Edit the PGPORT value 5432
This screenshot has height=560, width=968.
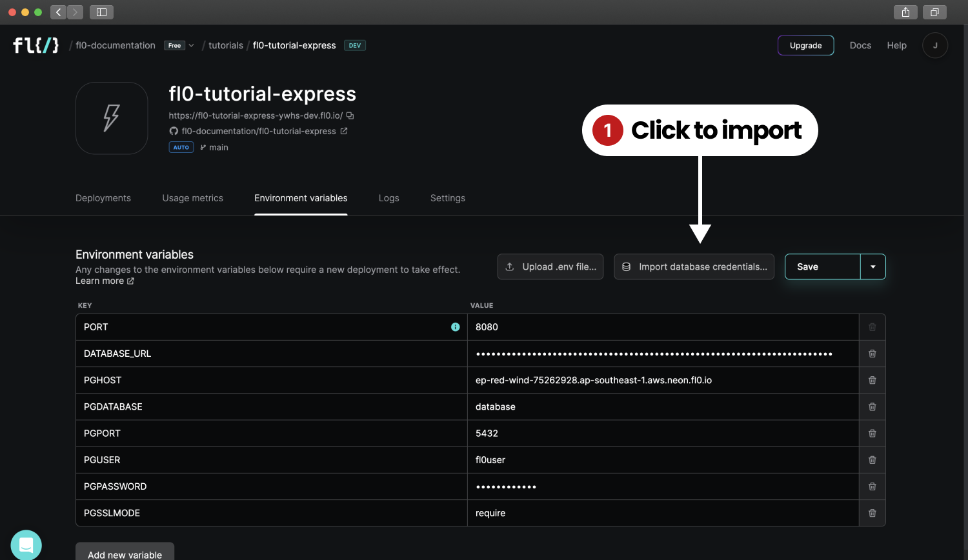[x=663, y=434]
